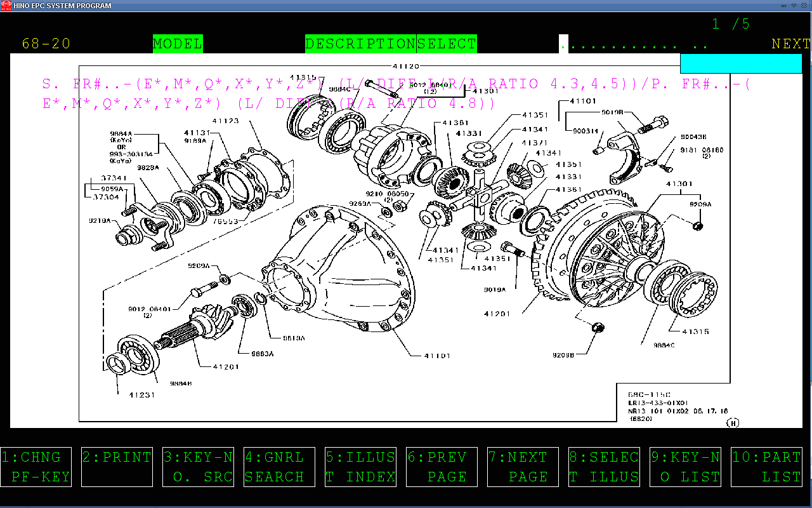The image size is (812, 508).
Task: Select part label 9828A
Action: click(x=148, y=168)
